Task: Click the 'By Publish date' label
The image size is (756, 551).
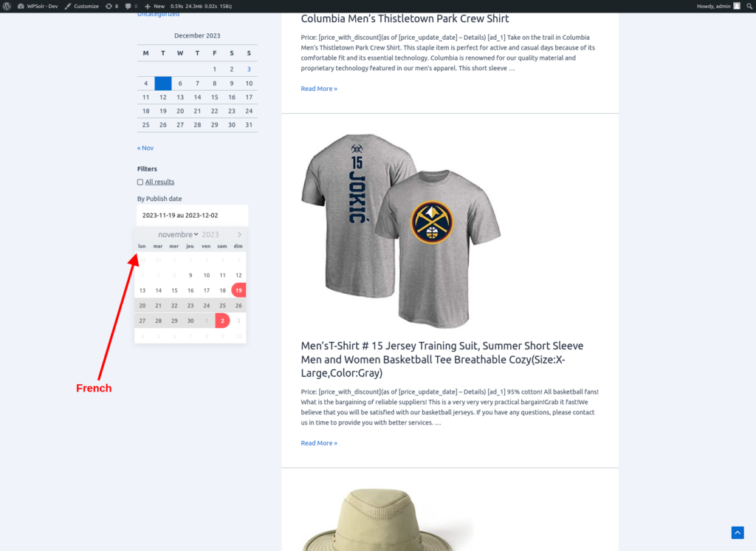Action: tap(159, 199)
